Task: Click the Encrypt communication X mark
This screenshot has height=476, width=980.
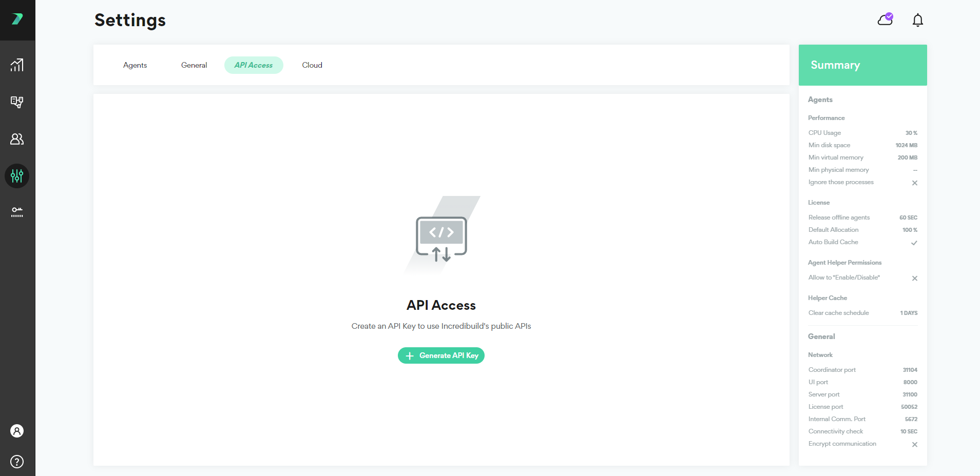Action: point(914,444)
